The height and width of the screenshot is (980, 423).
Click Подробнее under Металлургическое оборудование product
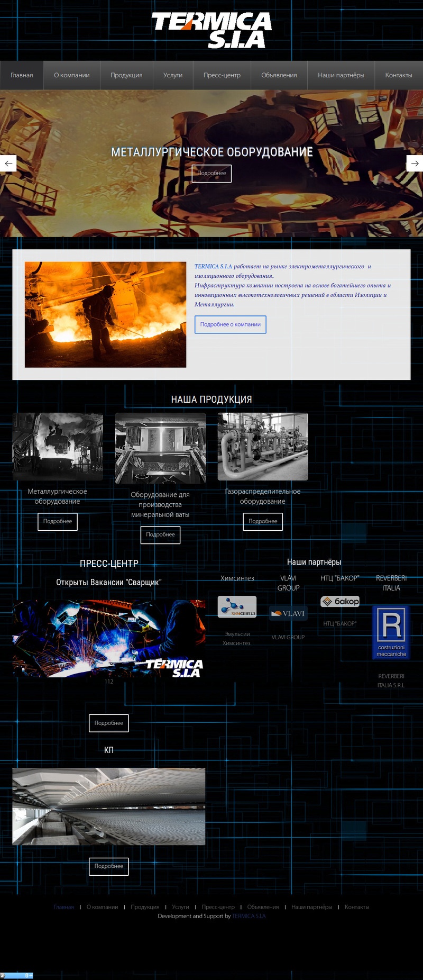coord(58,522)
